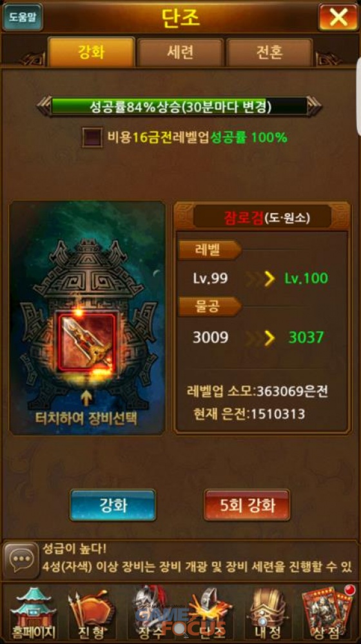Open the chat speech bubble icon
This screenshot has height=644, width=361.
[x=21, y=560]
